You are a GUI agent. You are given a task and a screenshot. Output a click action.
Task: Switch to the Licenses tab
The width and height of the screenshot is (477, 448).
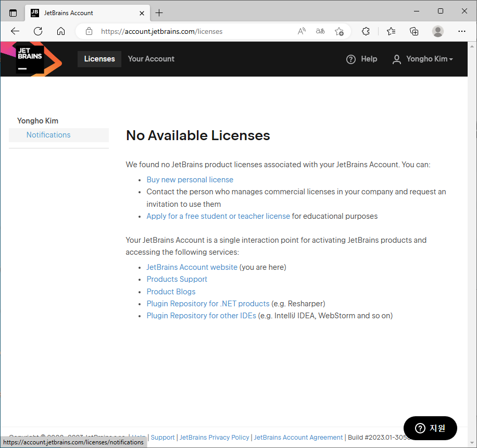point(99,59)
